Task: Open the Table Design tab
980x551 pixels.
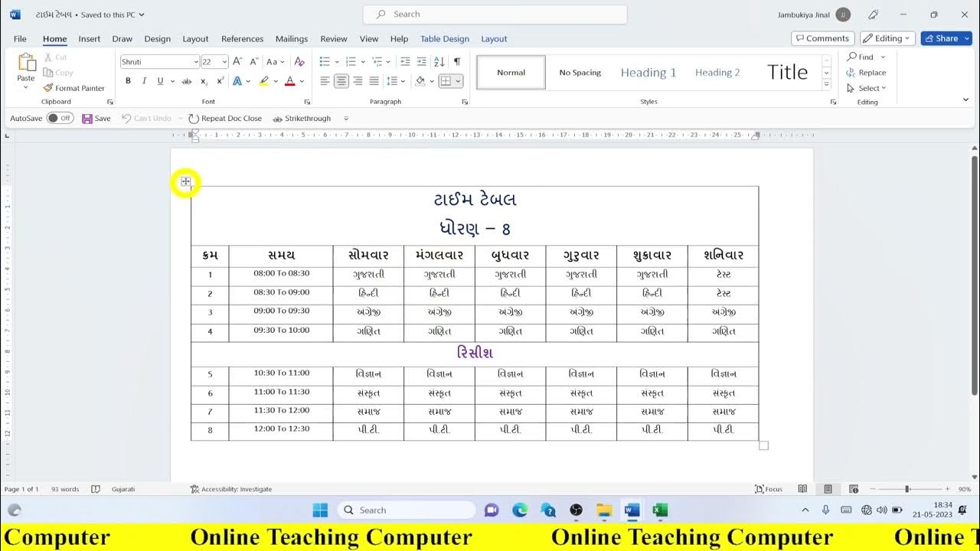Action: coord(445,39)
